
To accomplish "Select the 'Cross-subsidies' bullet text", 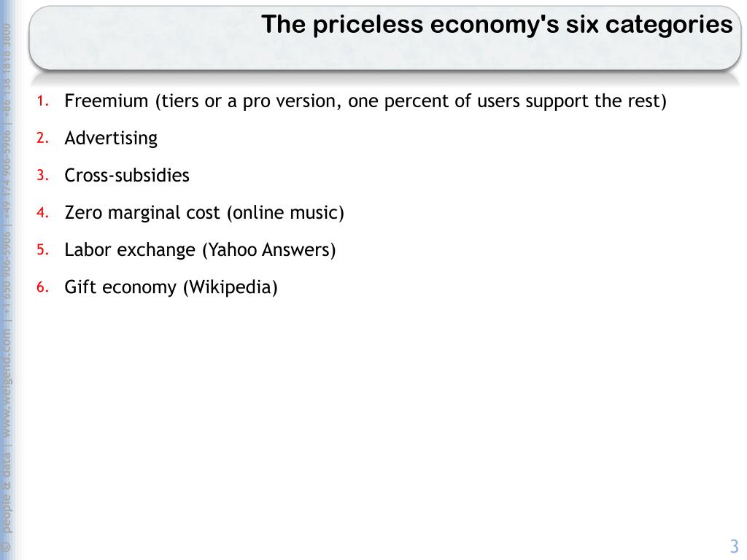I will point(127,175).
